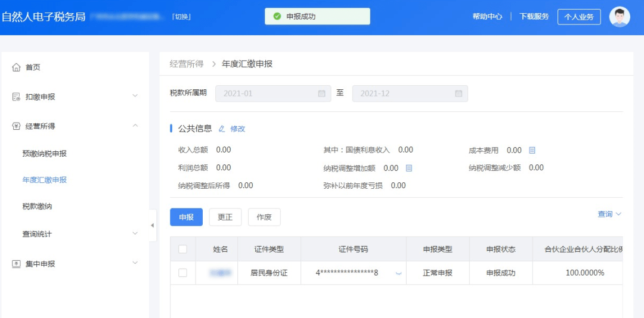Click the 集中申报 sidebar icon
Viewport: 644px width, 318px height.
(x=16, y=264)
